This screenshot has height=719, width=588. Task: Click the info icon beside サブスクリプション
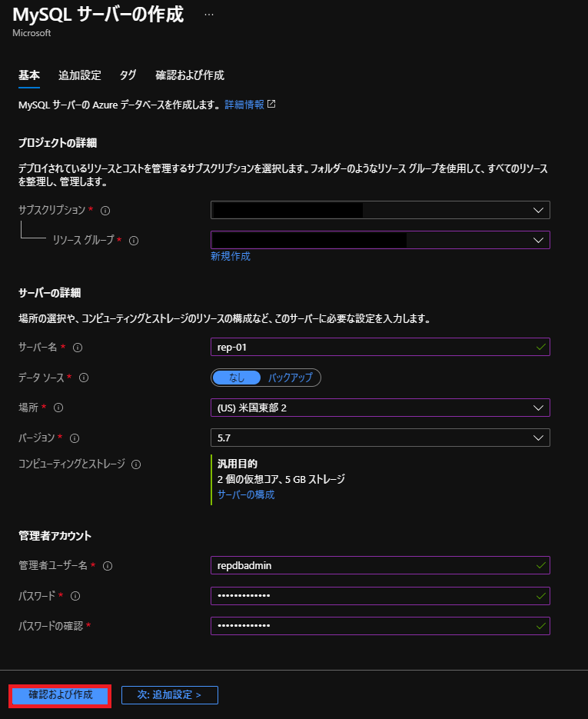pos(105,211)
